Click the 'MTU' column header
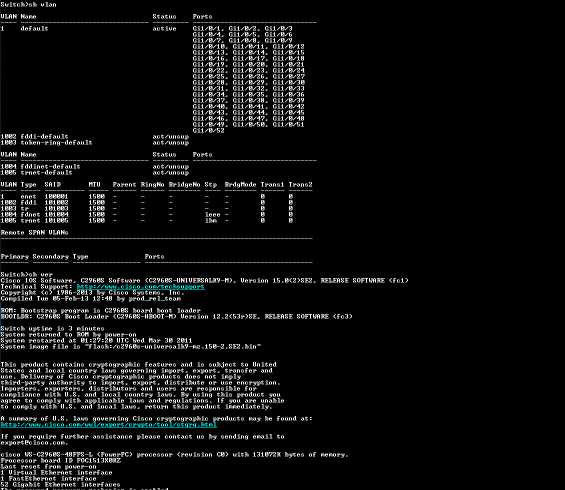Viewport: 565px width, 490px height. pyautogui.click(x=94, y=184)
